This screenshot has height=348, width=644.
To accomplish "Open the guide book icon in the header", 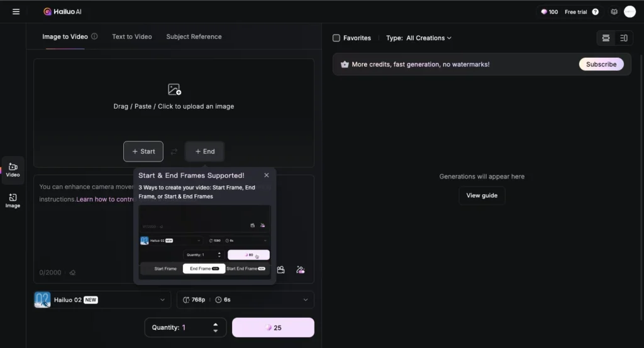I will pyautogui.click(x=614, y=12).
